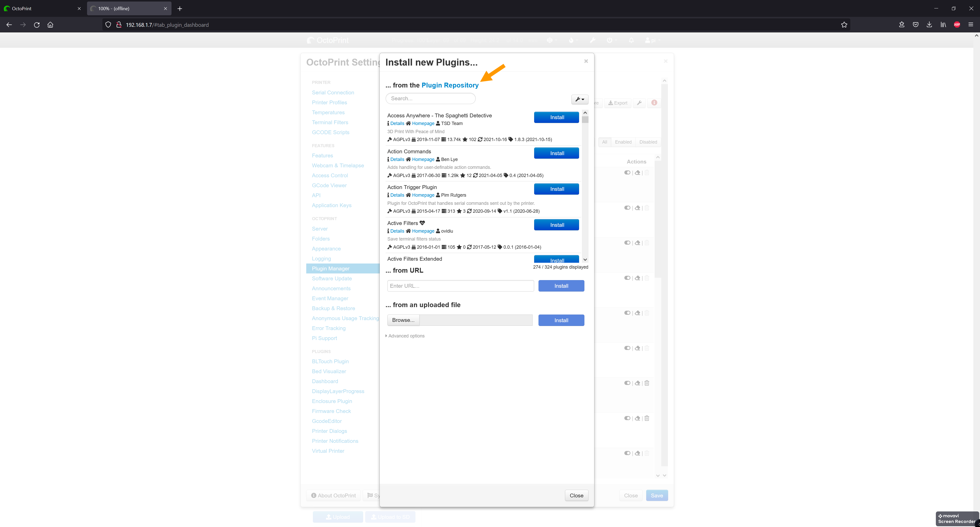This screenshot has height=527, width=980.
Task: Open the Plugin Repository link
Action: pos(450,85)
